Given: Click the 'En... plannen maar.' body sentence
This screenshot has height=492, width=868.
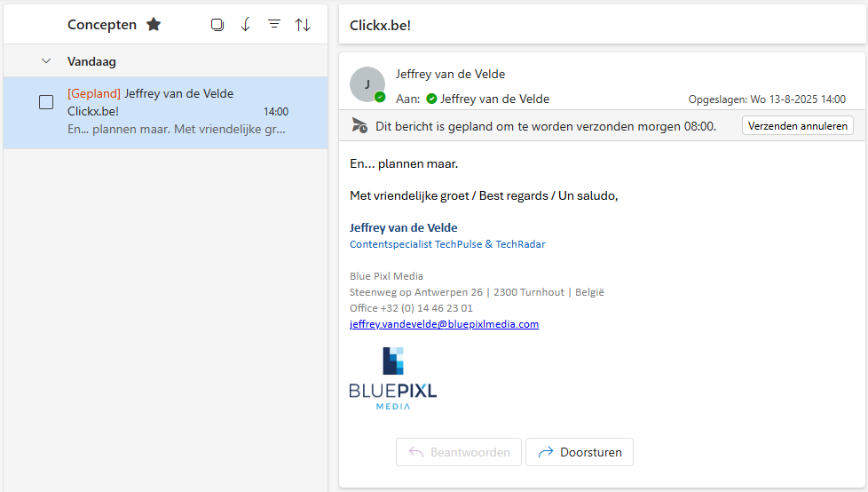Looking at the screenshot, I should click(x=404, y=164).
